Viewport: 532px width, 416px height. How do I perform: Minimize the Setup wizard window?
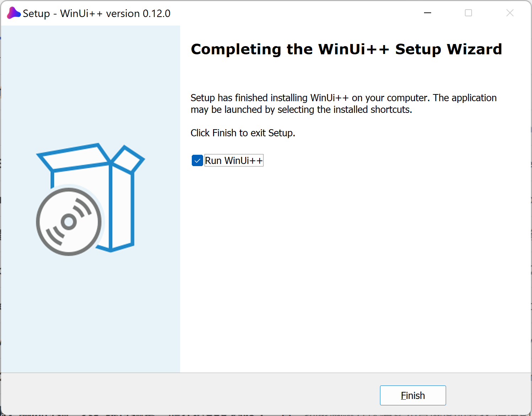pyautogui.click(x=428, y=13)
